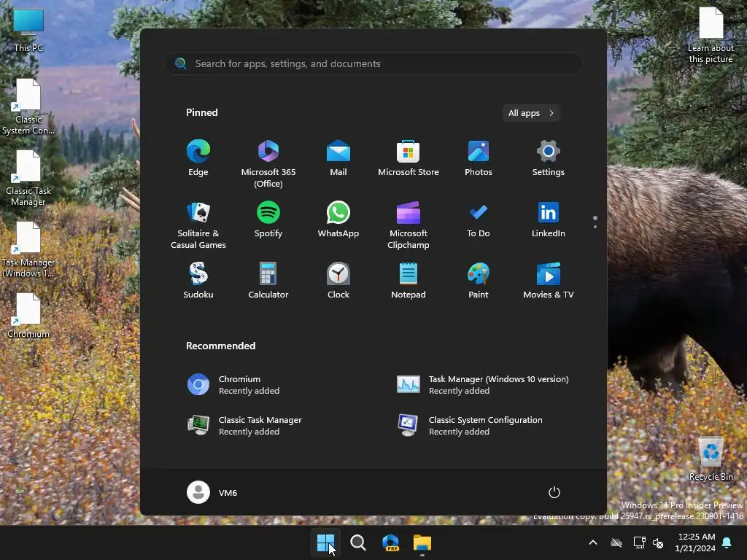Click the Windows Start button on taskbar
The image size is (747, 560).
click(326, 542)
